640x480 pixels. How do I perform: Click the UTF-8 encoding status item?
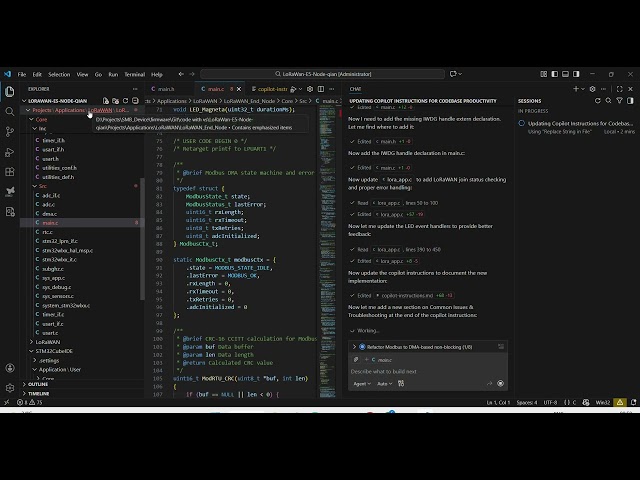pyautogui.click(x=550, y=402)
